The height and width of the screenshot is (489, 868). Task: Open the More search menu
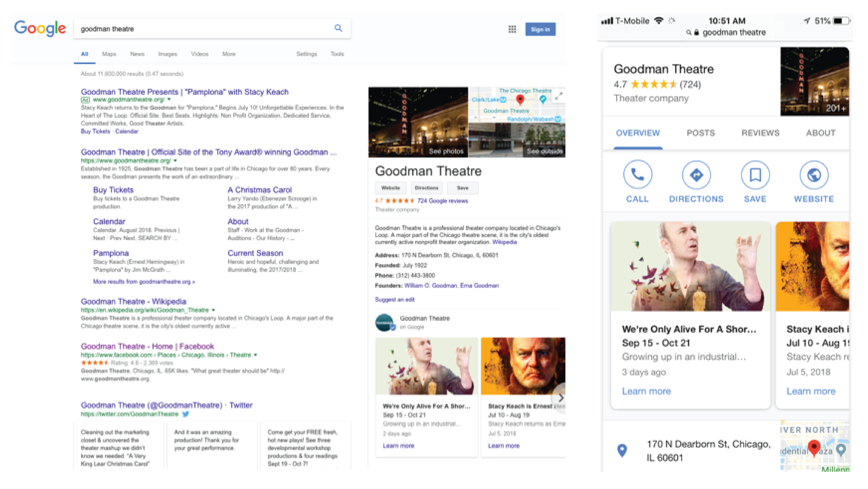[x=229, y=54]
